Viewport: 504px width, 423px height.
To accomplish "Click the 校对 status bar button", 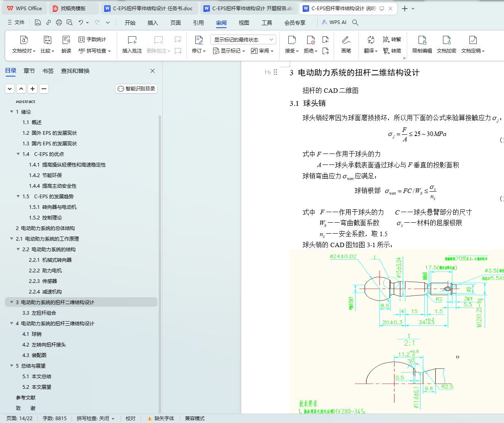I will 131,419.
